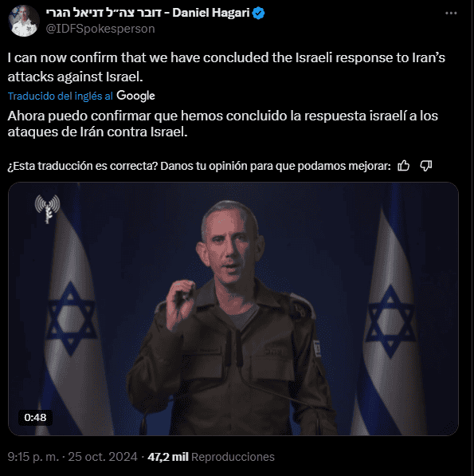This screenshot has width=474, height=476.
Task: Open the 9:15 p. m. timestamp link
Action: (33, 457)
